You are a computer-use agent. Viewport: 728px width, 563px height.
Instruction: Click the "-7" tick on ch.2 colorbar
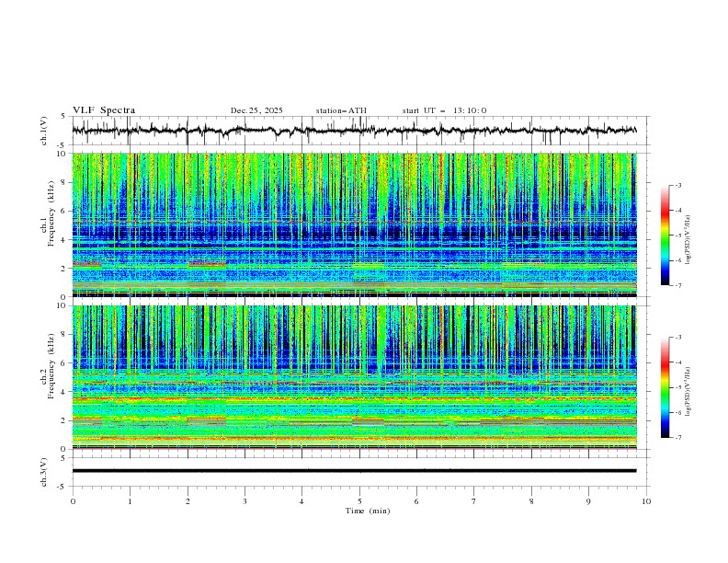[678, 437]
